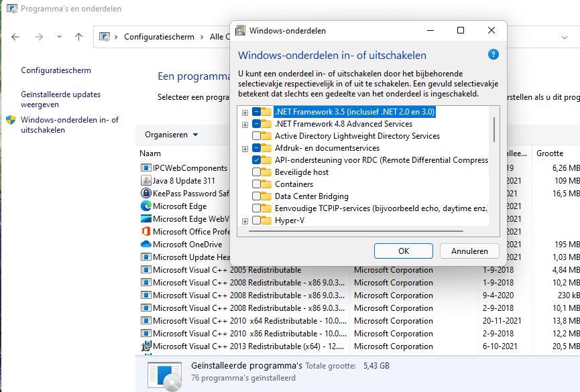This screenshot has height=392, width=580.
Task: Click the vertical scrollbar in features list
Action: (494, 129)
